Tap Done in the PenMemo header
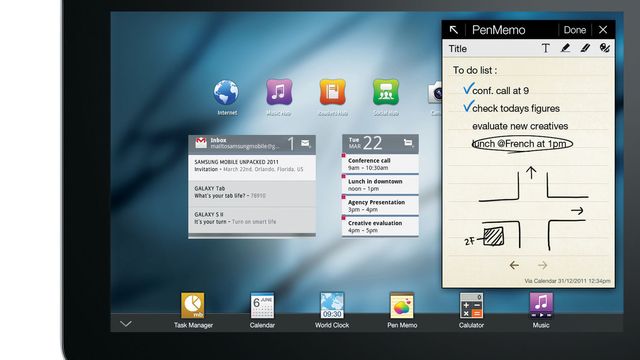 575,30
